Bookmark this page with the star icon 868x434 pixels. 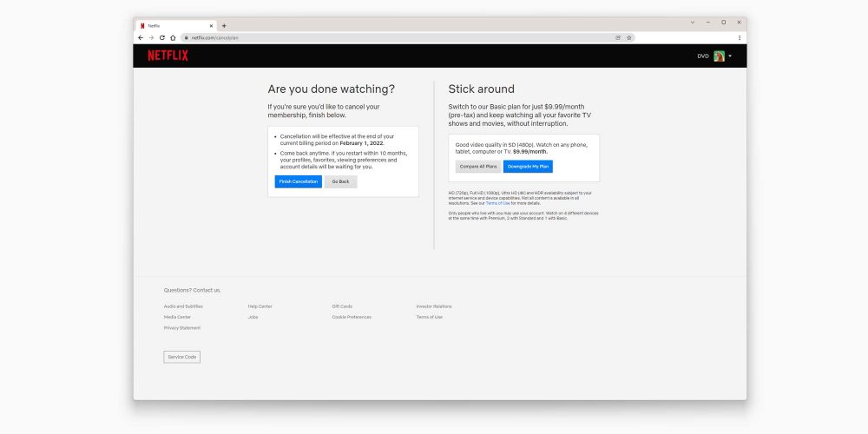[628, 37]
